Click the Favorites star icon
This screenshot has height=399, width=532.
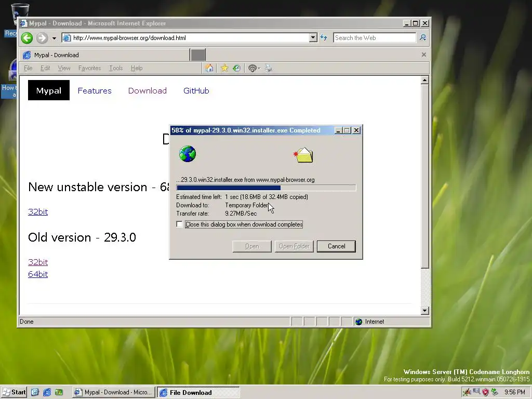(224, 68)
